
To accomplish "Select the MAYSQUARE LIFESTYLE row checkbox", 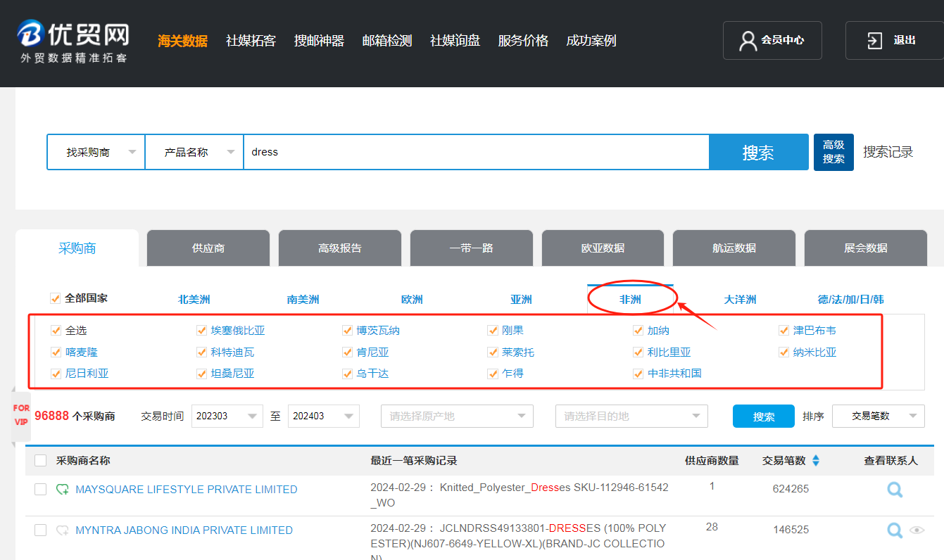I will click(41, 490).
